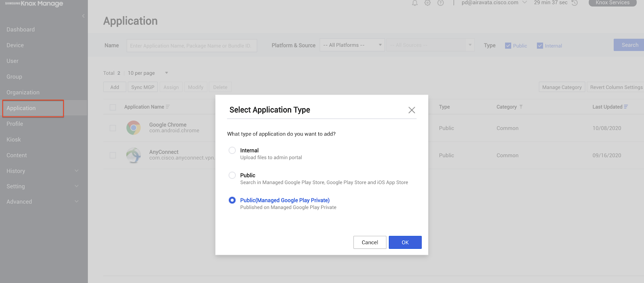The height and width of the screenshot is (283, 644).
Task: Click the Google Chrome application name
Action: coord(168,125)
